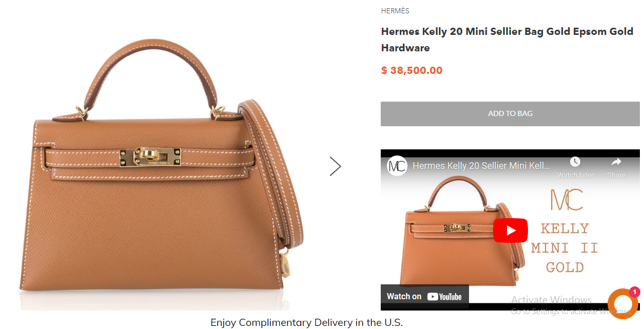Click the gold turn-lock clasp on main photo
Image resolution: width=644 pixels, height=329 pixels.
tap(150, 157)
